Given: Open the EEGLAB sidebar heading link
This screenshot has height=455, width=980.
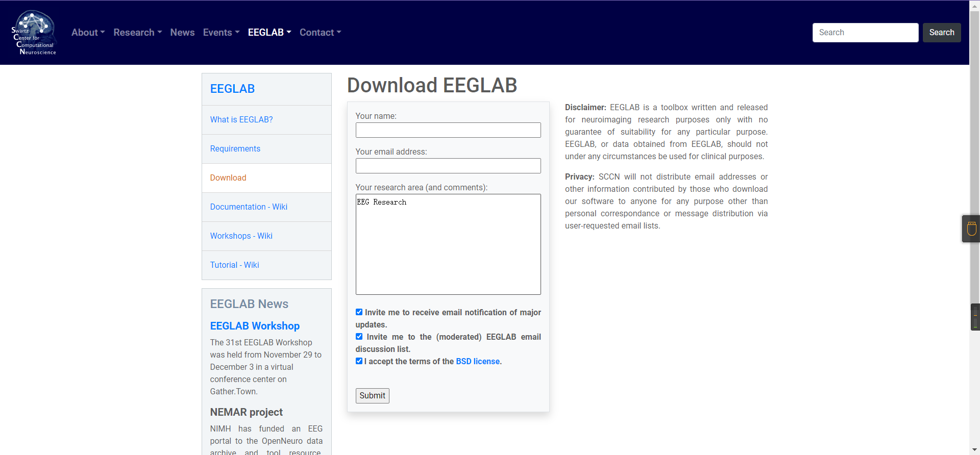Looking at the screenshot, I should pos(232,89).
